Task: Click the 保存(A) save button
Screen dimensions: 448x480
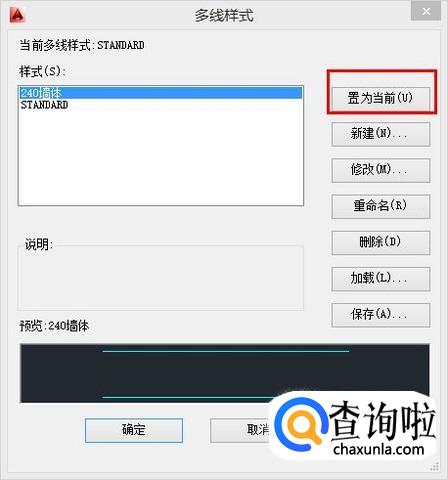Action: click(x=381, y=315)
